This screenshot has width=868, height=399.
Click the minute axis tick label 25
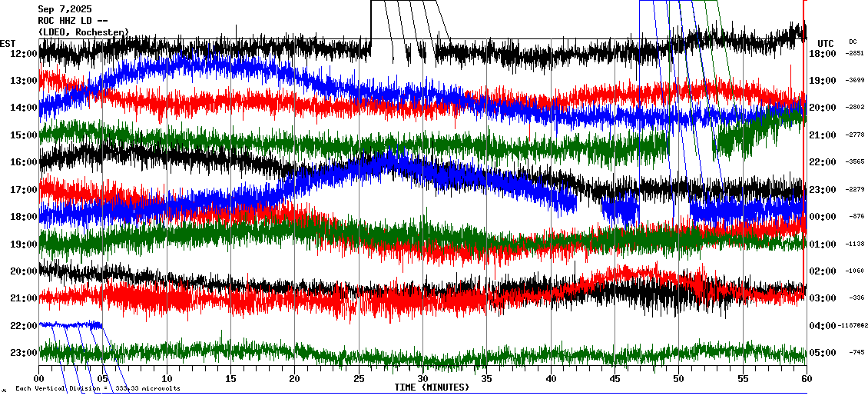359,378
